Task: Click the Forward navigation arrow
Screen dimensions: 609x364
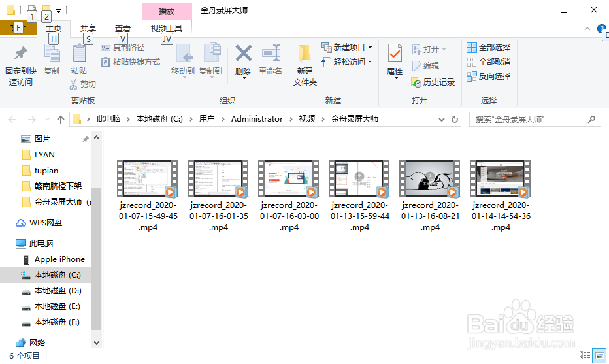Action: 32,119
